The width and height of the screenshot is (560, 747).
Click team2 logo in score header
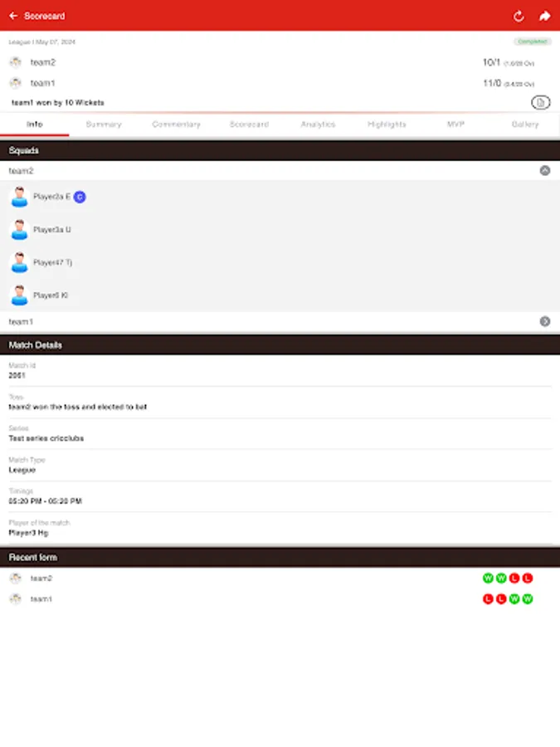[x=16, y=62]
